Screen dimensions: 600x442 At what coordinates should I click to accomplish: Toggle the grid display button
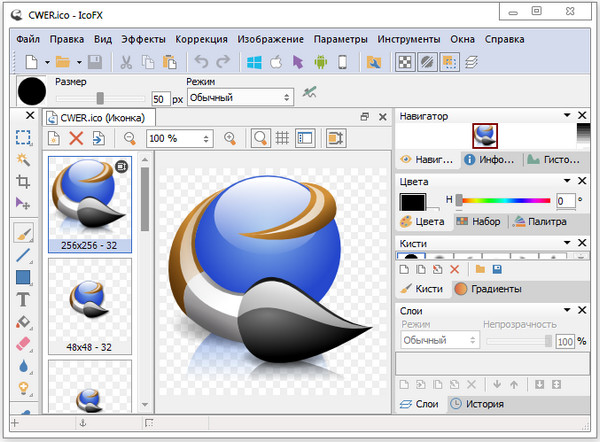283,139
